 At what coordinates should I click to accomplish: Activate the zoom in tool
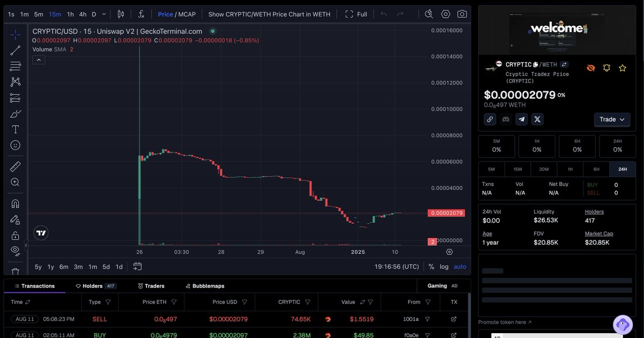point(15,182)
